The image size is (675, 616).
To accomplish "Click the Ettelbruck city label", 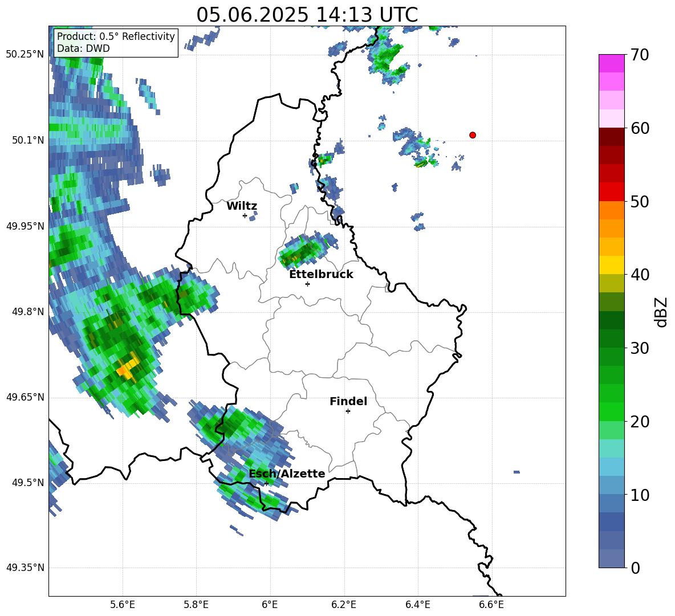I will tap(321, 275).
